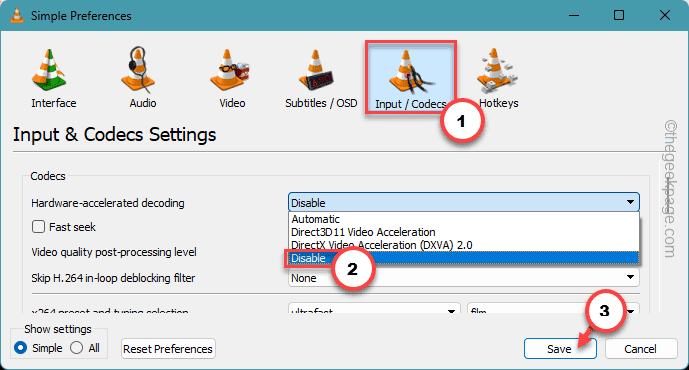Open the Skip H.264 deblocking filter dropdown
This screenshot has width=689, height=370.
pyautogui.click(x=464, y=278)
